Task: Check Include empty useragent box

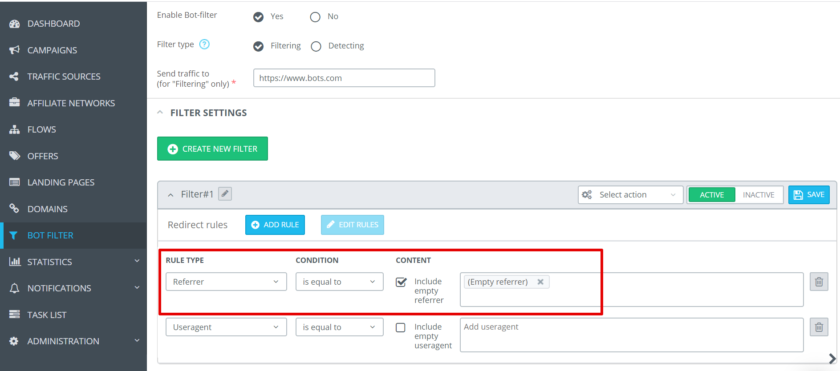Action: tap(400, 327)
